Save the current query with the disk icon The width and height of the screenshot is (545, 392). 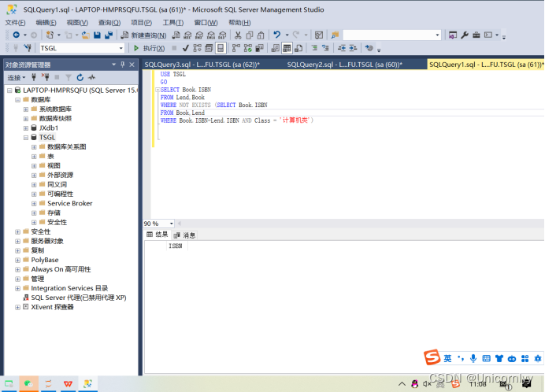coord(97,35)
